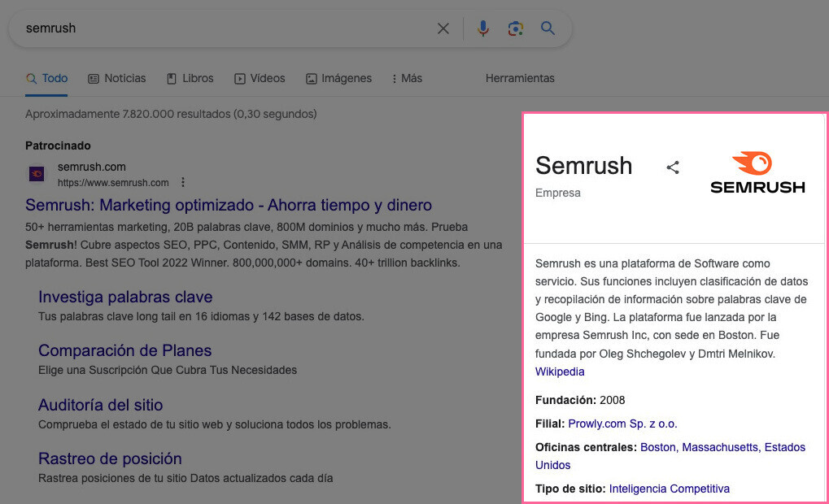Click the semrush.com favicon in the ad
The height and width of the screenshot is (504, 829).
coord(35,173)
